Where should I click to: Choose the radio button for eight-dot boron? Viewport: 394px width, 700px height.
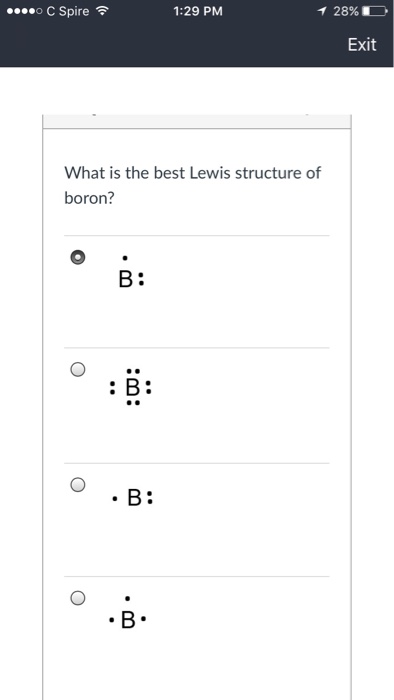coord(78,369)
